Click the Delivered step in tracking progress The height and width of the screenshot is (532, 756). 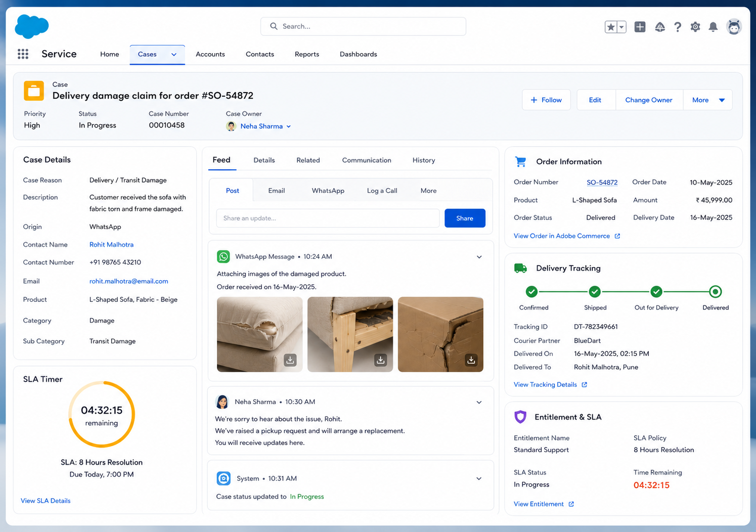click(x=715, y=292)
